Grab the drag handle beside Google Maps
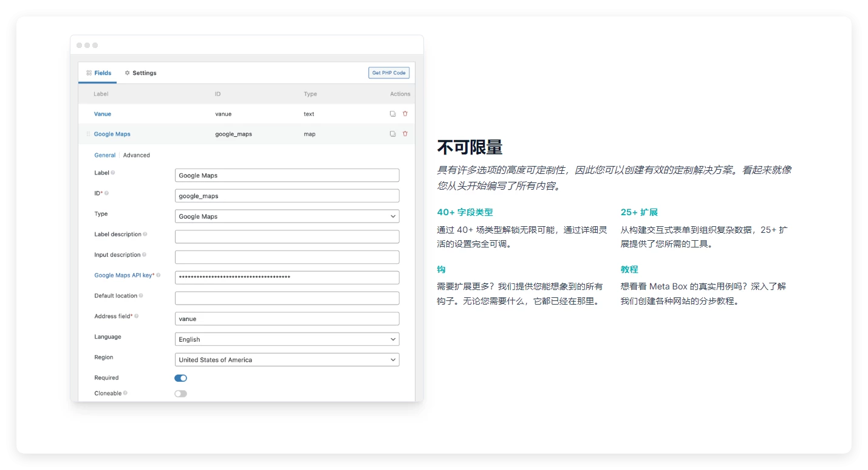 [x=87, y=134]
